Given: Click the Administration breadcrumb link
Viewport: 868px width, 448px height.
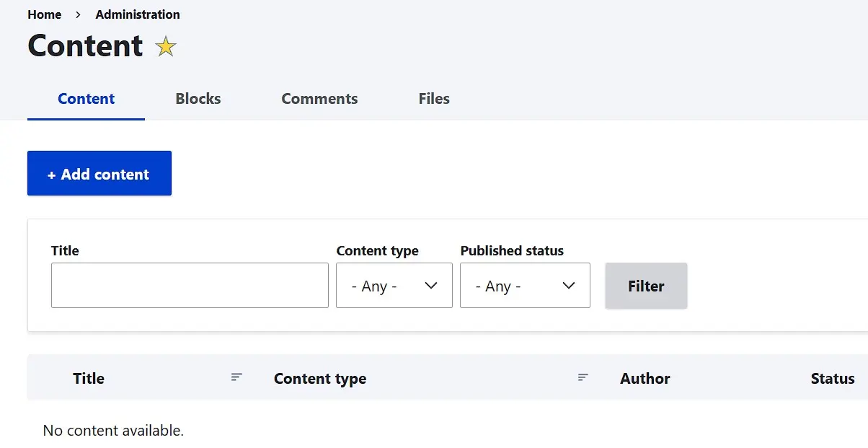Looking at the screenshot, I should (137, 14).
